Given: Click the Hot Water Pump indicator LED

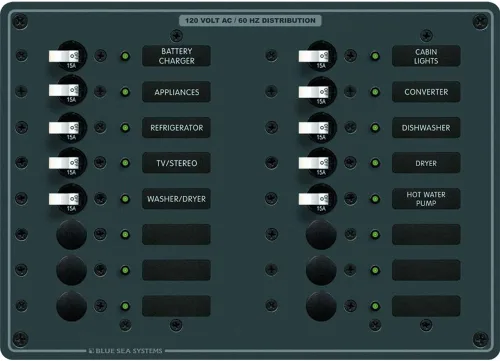Looking at the screenshot, I should pos(375,199).
